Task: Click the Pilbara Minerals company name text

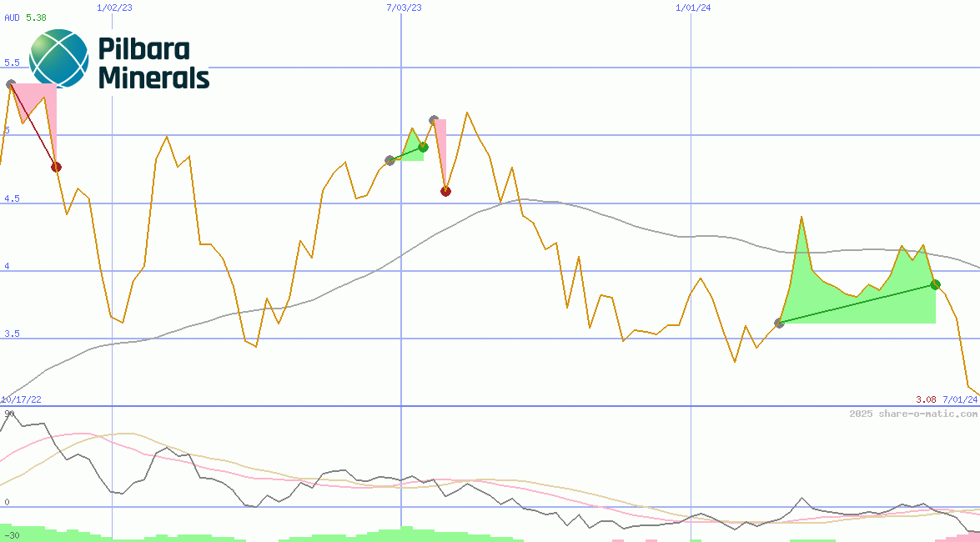Action: tap(153, 63)
